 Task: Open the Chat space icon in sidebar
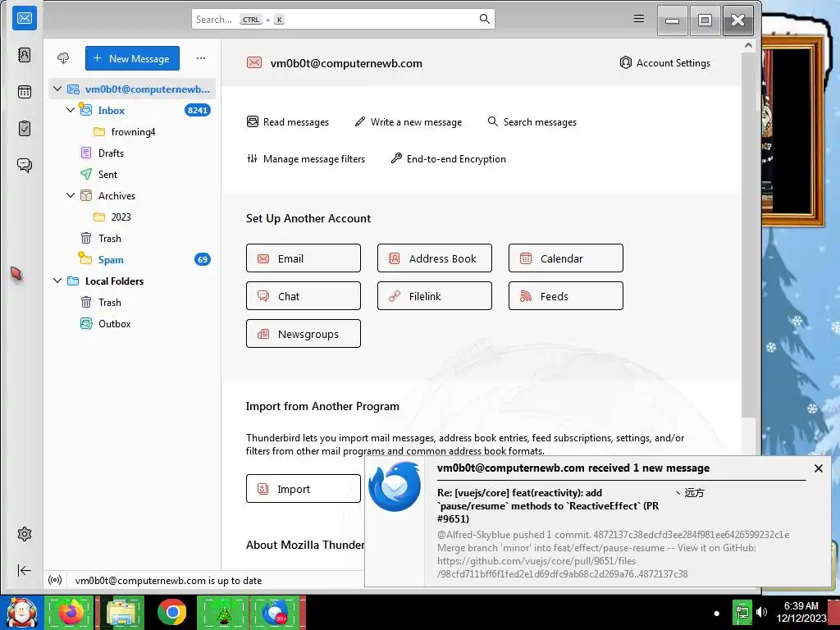point(25,165)
